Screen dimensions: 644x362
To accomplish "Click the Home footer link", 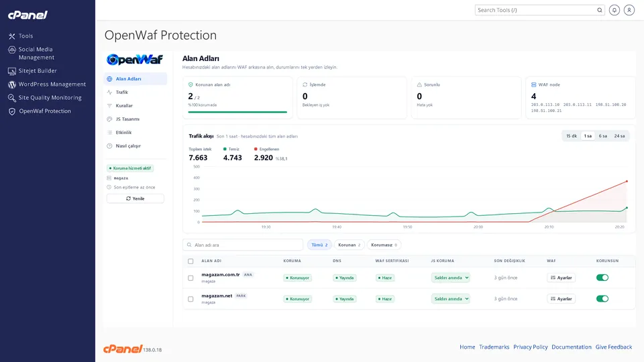I will pos(468,347).
